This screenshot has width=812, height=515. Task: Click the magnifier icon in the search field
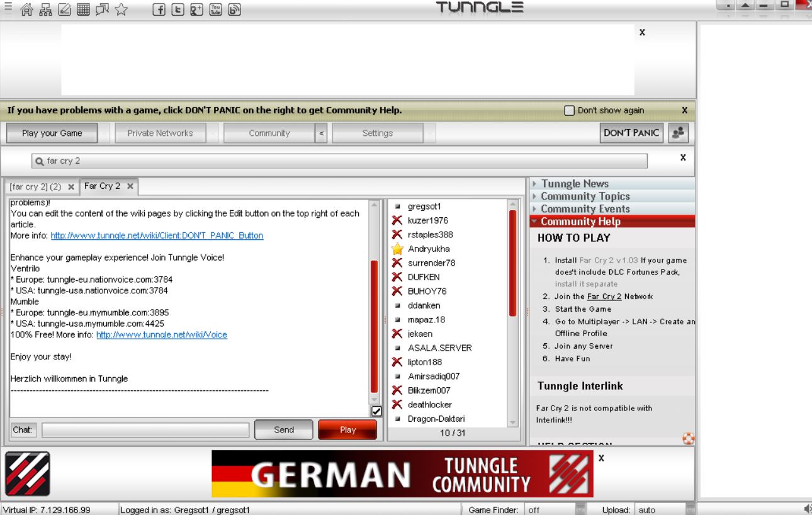point(39,161)
